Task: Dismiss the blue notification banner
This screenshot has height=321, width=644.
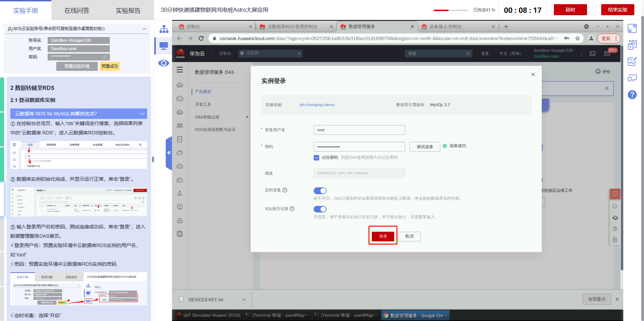Action: pyautogui.click(x=606, y=88)
